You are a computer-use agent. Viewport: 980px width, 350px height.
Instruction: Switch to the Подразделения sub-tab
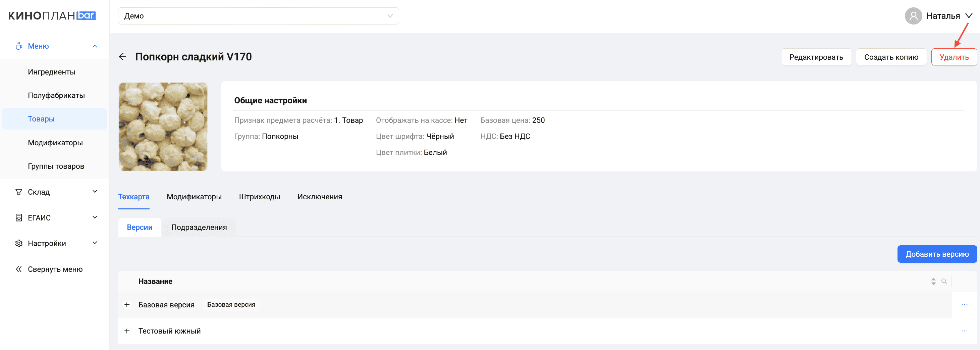pyautogui.click(x=199, y=228)
